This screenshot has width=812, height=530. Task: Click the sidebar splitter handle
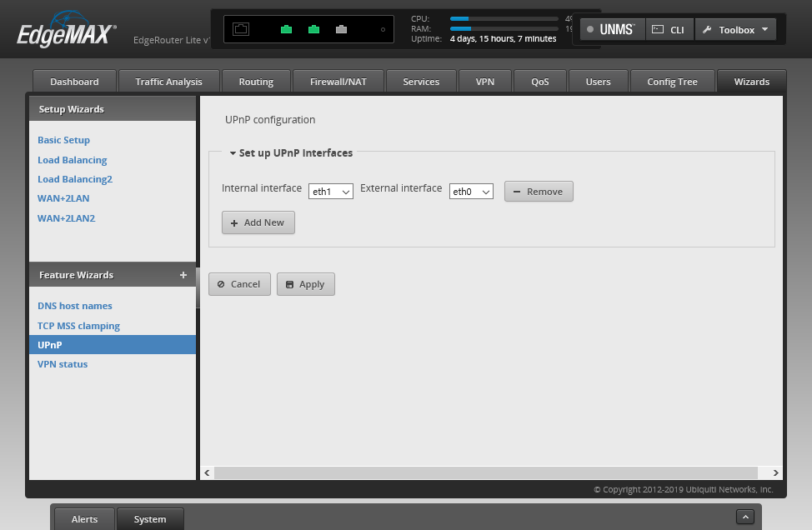tap(198, 288)
